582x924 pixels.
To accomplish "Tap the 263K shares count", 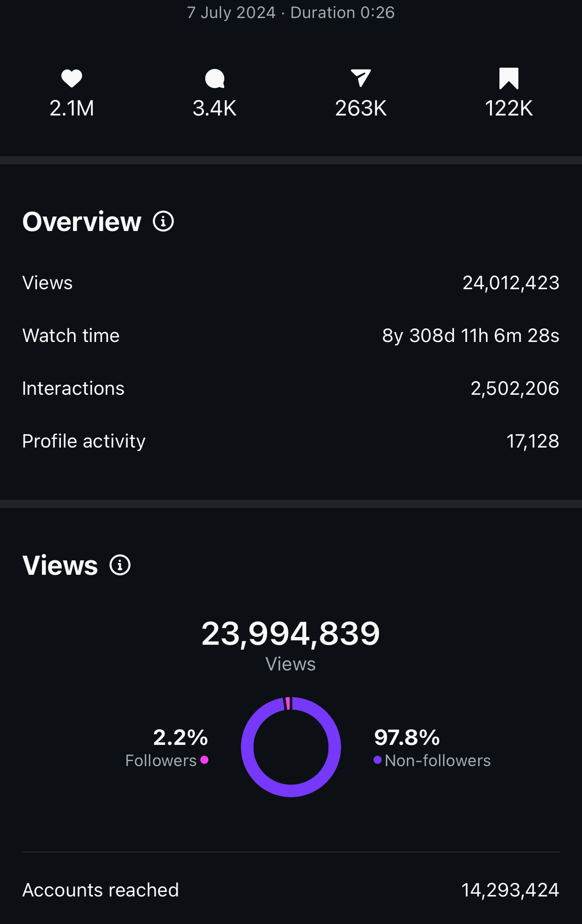I will 360,108.
